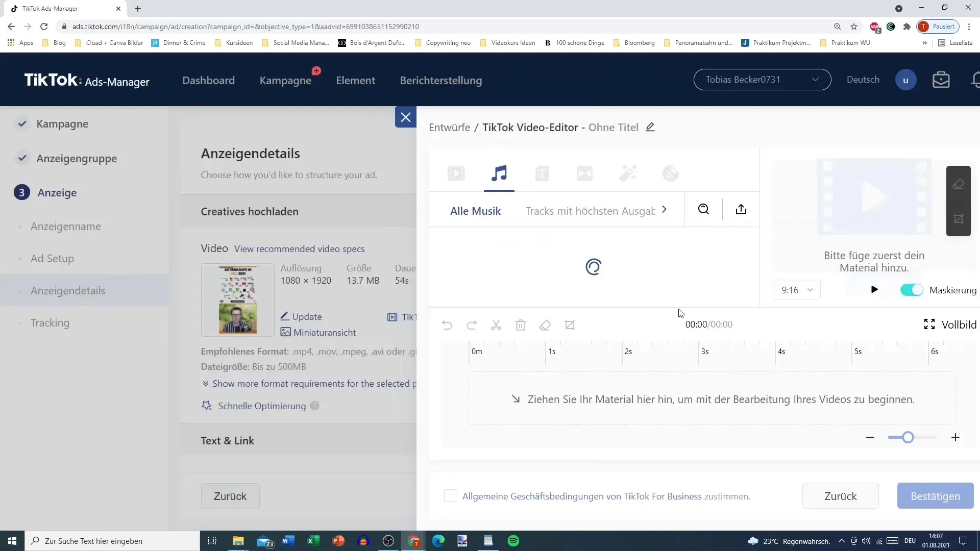Click crop icon in preview side panel
The height and width of the screenshot is (551, 980).
pyautogui.click(x=959, y=219)
